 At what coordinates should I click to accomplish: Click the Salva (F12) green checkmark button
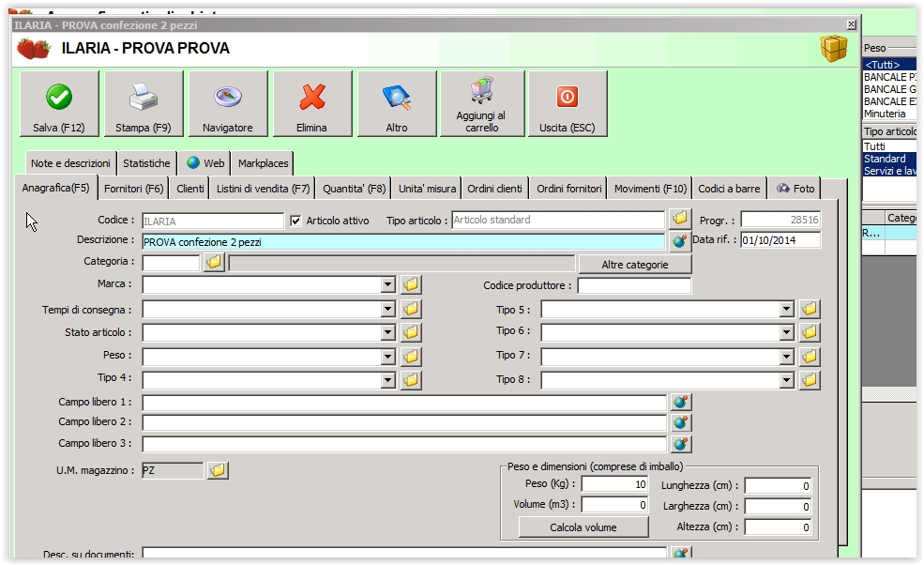(59, 104)
